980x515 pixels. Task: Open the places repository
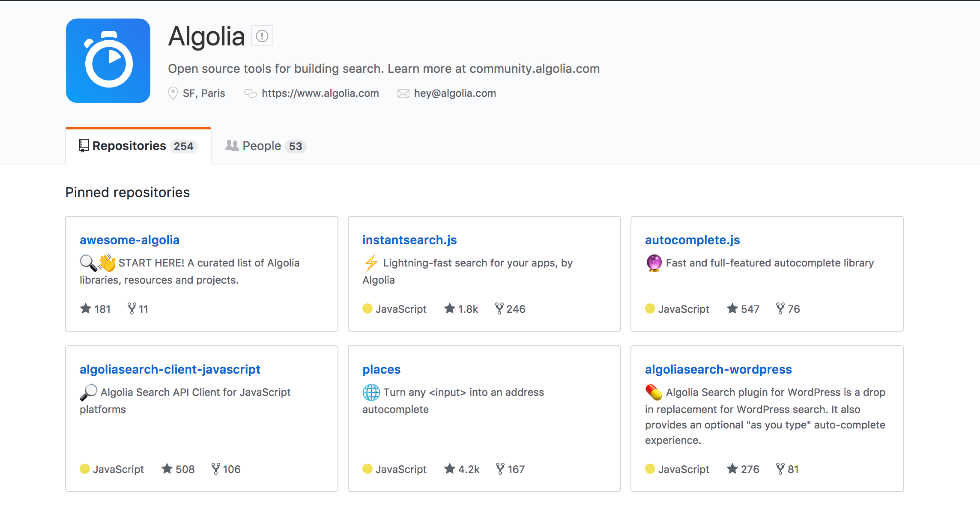coord(381,369)
